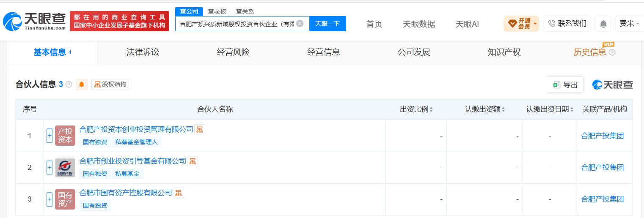Open the 开通会员 membership dropdown
The height and width of the screenshot is (218, 644).
(x=521, y=24)
